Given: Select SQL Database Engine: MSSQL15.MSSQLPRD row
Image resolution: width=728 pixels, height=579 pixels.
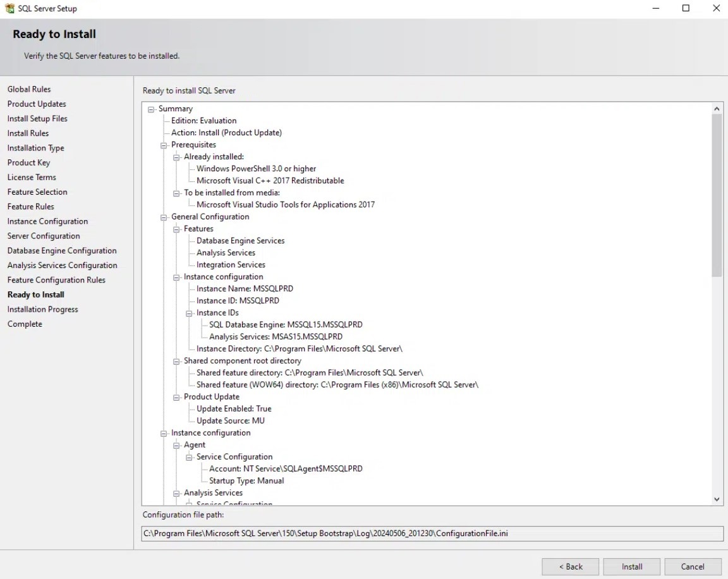Looking at the screenshot, I should 286,324.
